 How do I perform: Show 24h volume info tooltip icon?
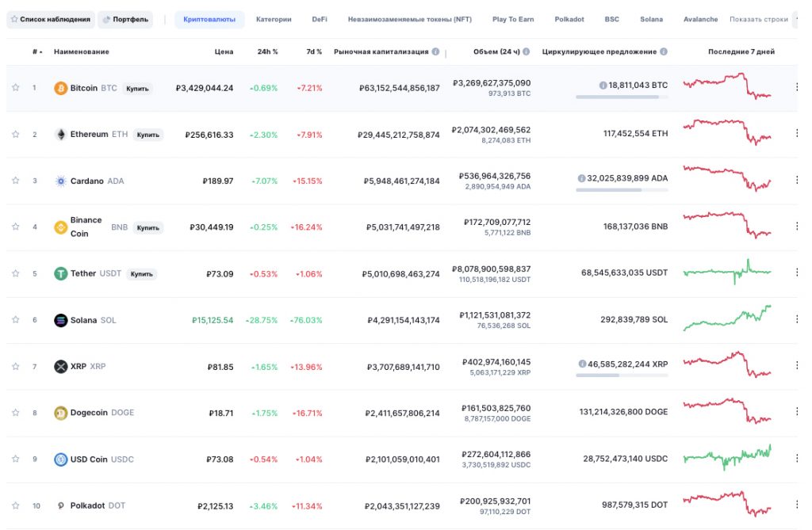tap(527, 51)
